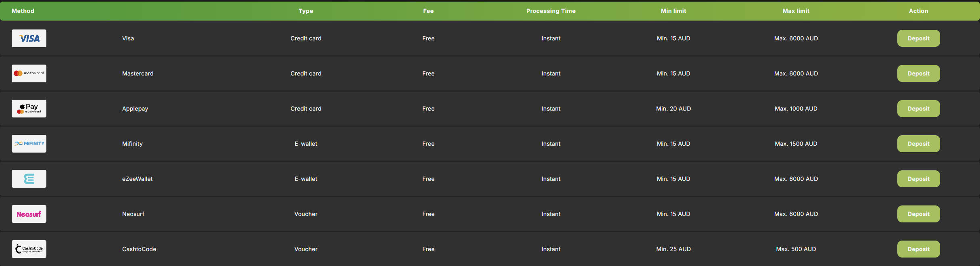Select the Fee column heading

pos(428,11)
